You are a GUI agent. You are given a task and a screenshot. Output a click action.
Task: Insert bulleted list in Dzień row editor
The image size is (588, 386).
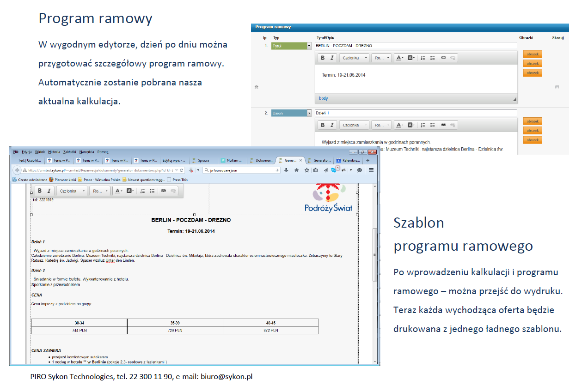tap(432, 125)
